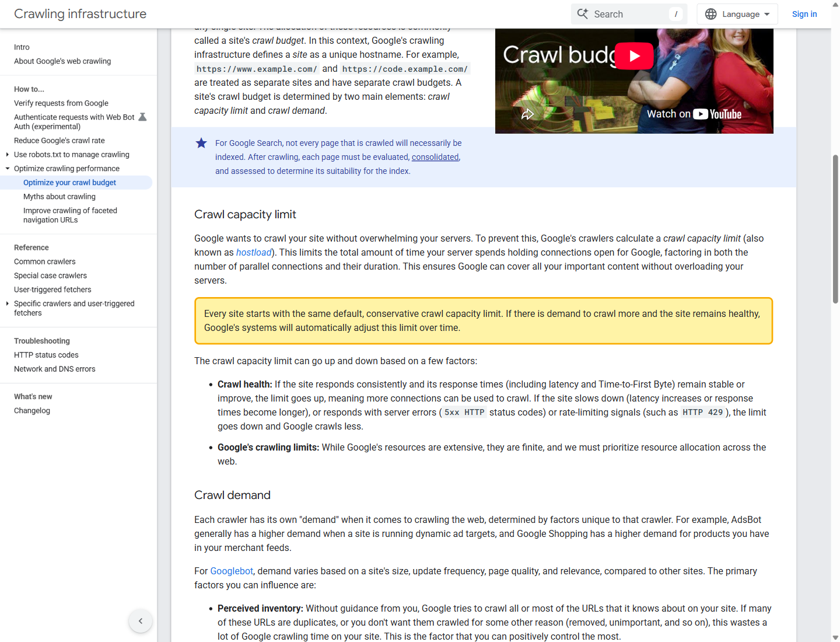This screenshot has height=642, width=840.
Task: Click the 'HTTP 429' code text
Action: [x=703, y=413]
